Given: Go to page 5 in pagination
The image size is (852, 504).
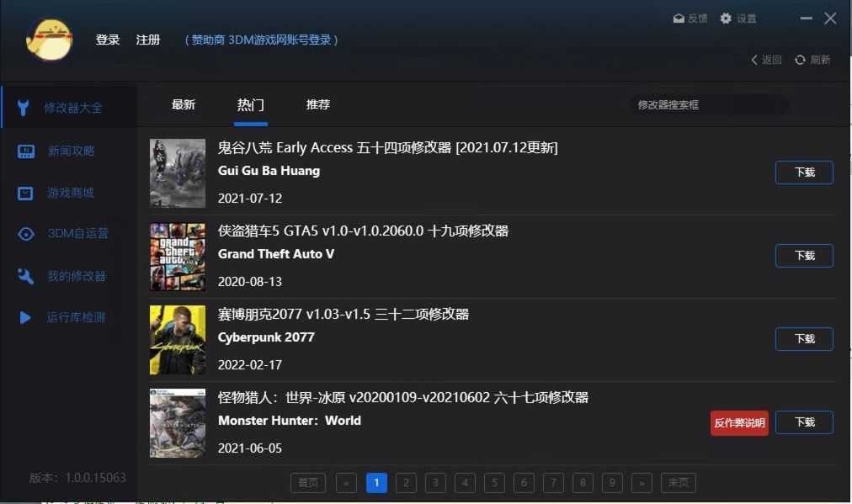Looking at the screenshot, I should click(494, 482).
